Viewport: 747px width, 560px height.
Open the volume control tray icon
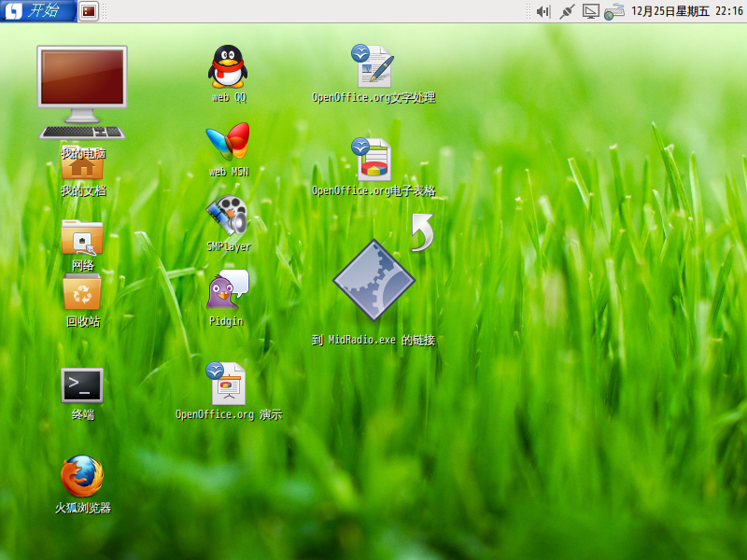[543, 11]
